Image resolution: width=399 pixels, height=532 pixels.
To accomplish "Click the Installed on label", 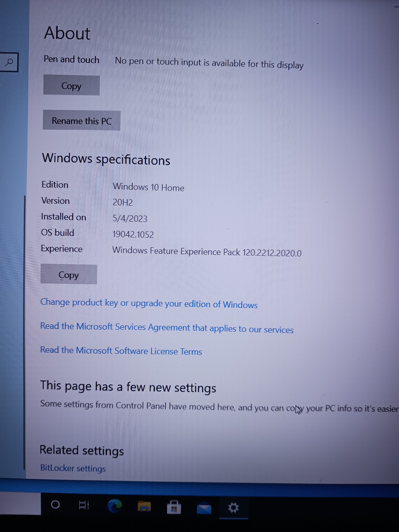I will 64,217.
